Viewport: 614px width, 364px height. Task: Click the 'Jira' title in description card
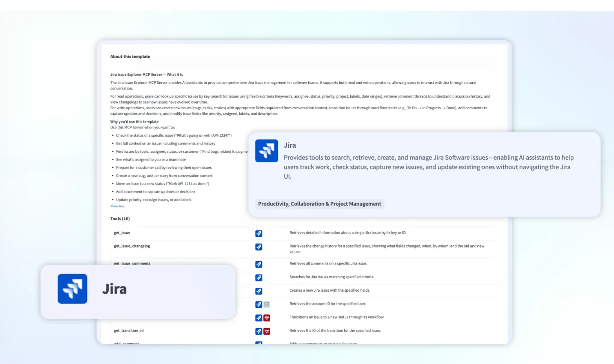click(290, 145)
